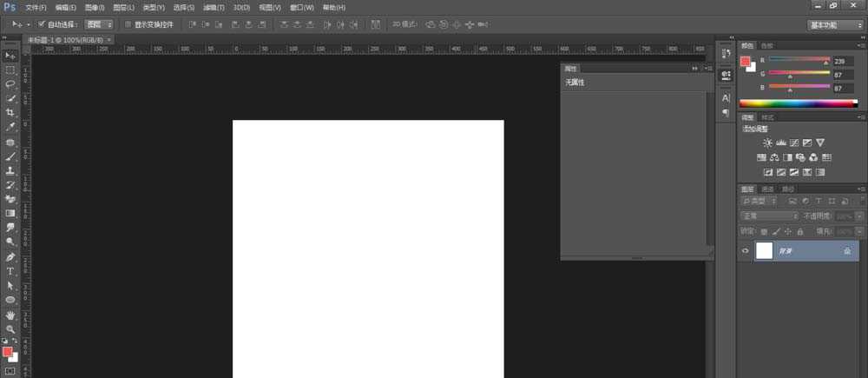This screenshot has height=378, width=868.
Task: Choose the Eyedropper tool
Action: pos(10,127)
